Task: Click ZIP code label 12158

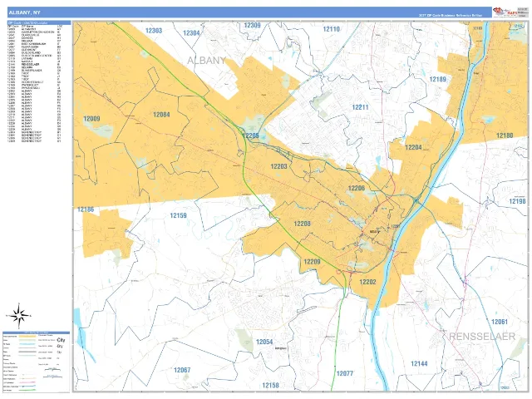Action: pyautogui.click(x=270, y=385)
